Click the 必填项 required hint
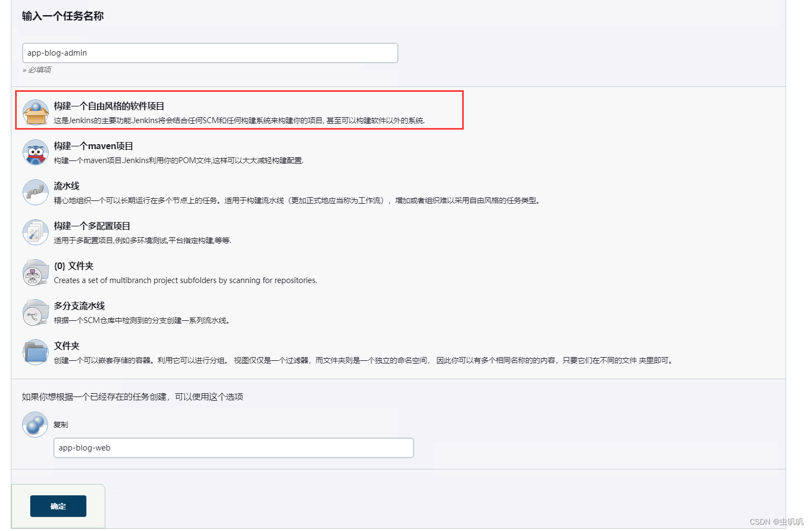This screenshot has width=812, height=531. pos(37,70)
